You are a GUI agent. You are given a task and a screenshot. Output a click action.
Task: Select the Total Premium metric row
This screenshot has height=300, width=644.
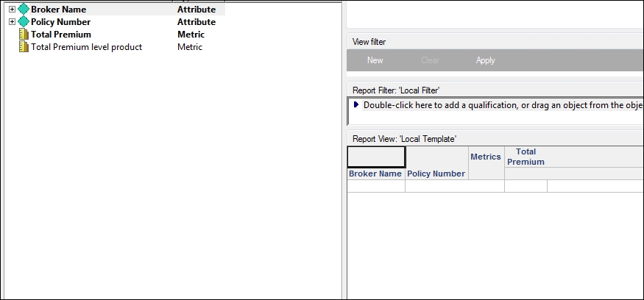[x=61, y=35]
